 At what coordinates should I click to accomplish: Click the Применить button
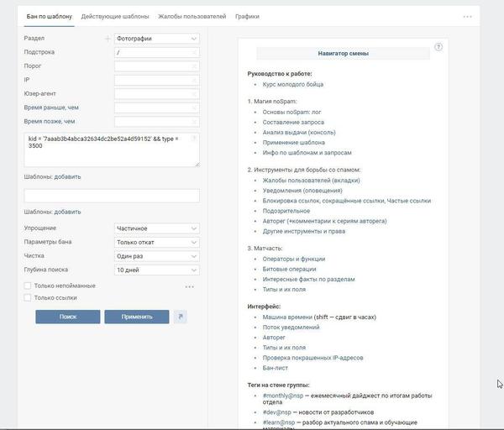136,317
